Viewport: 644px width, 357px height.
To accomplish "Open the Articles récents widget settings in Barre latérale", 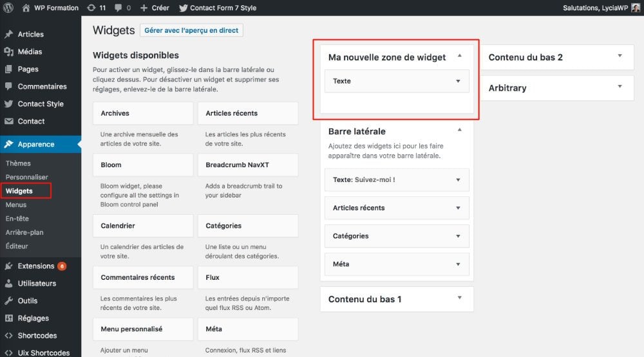I will [458, 208].
